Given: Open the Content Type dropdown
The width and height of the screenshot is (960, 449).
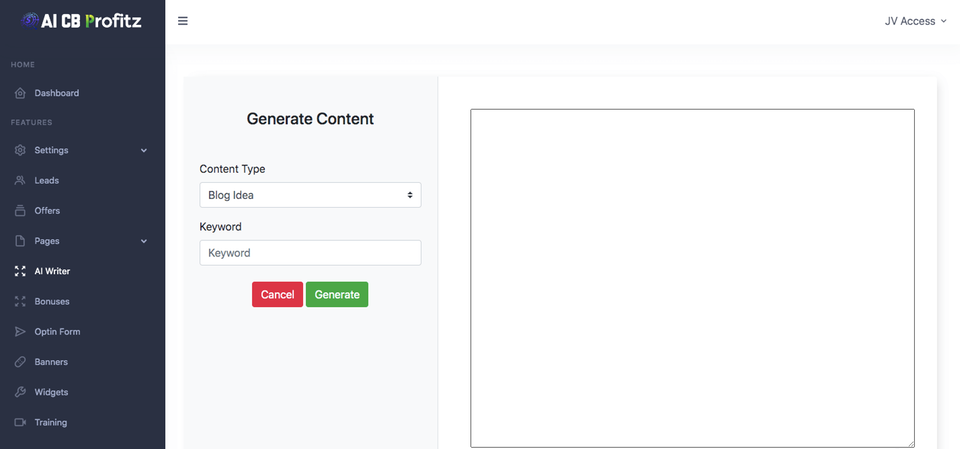Looking at the screenshot, I should 310,195.
